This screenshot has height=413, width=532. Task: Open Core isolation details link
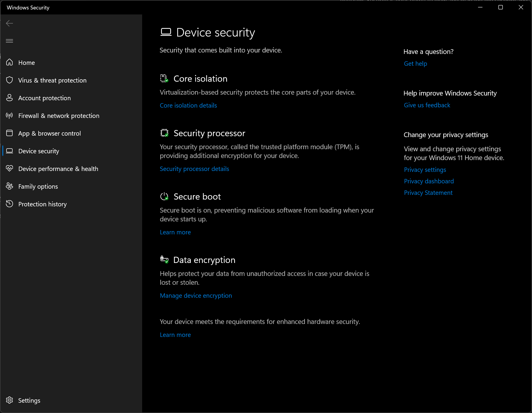[188, 105]
